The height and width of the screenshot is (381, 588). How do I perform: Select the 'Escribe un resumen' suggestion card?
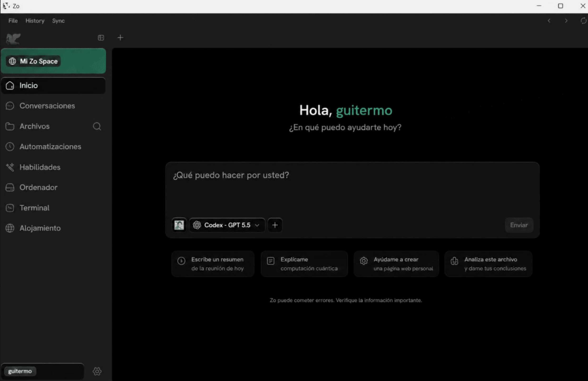(x=213, y=264)
